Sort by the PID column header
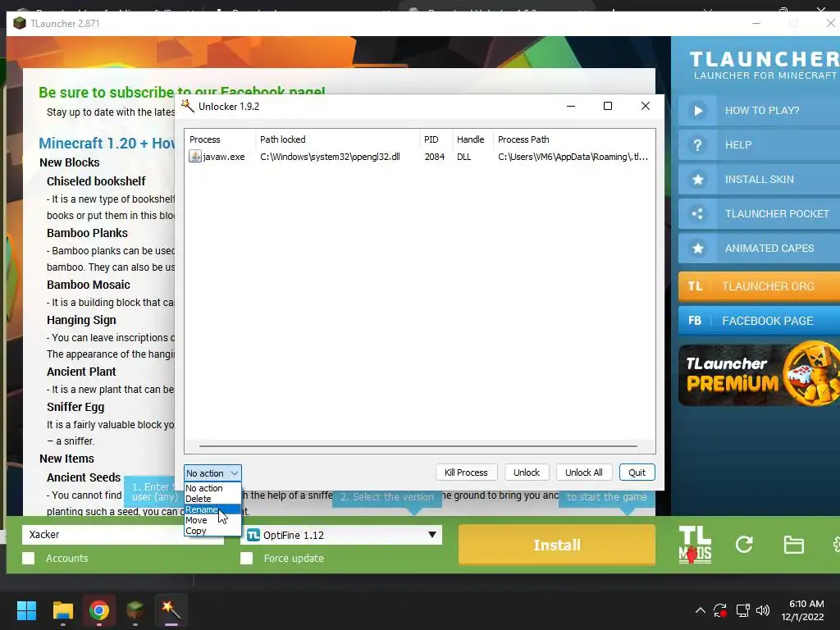Screen dimensions: 840x630 tap(436, 139)
